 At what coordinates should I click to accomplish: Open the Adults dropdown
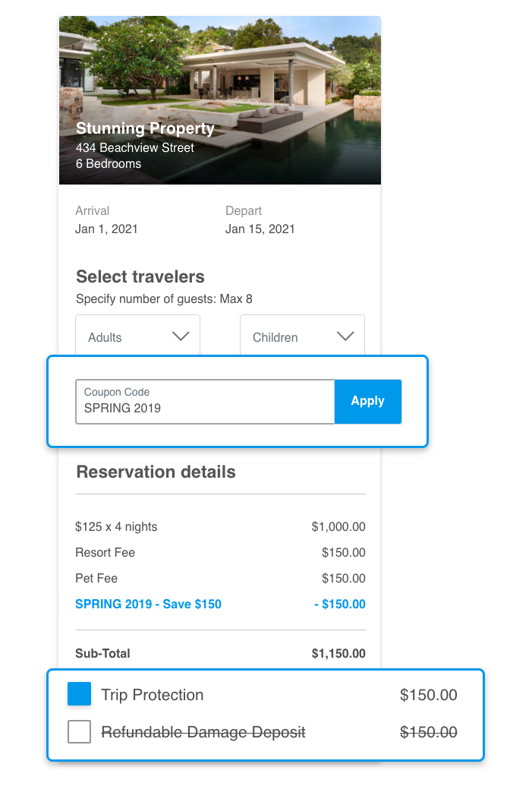137,335
